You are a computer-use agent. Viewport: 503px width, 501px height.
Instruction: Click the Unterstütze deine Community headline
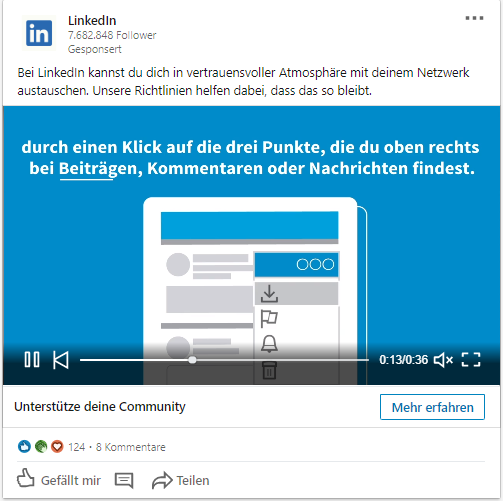pos(100,407)
